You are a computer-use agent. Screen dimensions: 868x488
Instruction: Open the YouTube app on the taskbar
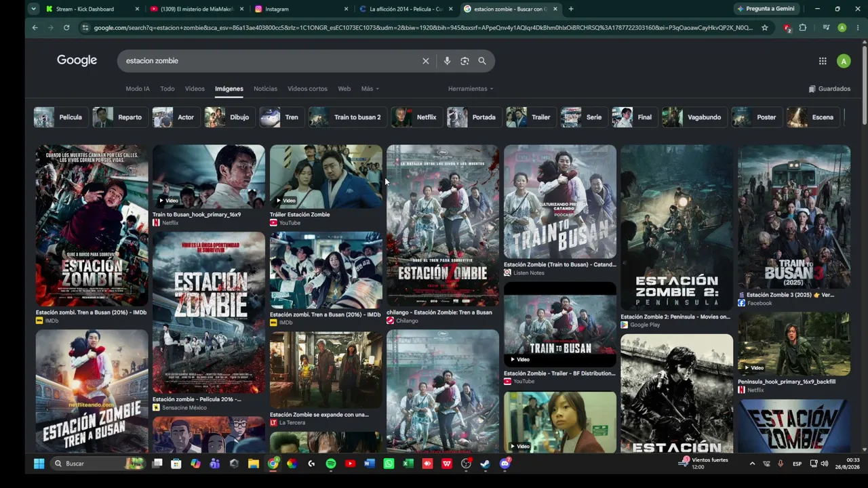350,464
